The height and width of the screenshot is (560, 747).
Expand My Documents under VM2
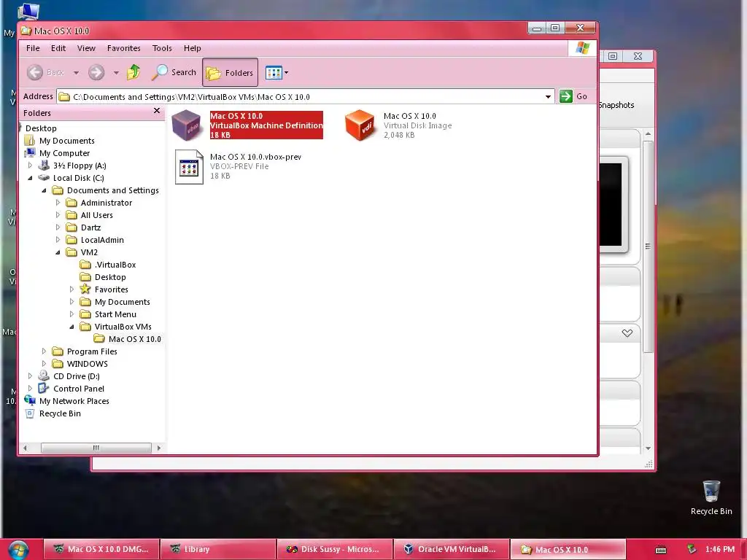pyautogui.click(x=71, y=301)
